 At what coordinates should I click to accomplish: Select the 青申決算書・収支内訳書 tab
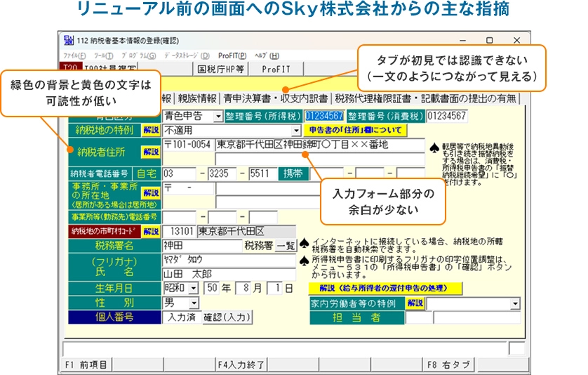click(276, 98)
